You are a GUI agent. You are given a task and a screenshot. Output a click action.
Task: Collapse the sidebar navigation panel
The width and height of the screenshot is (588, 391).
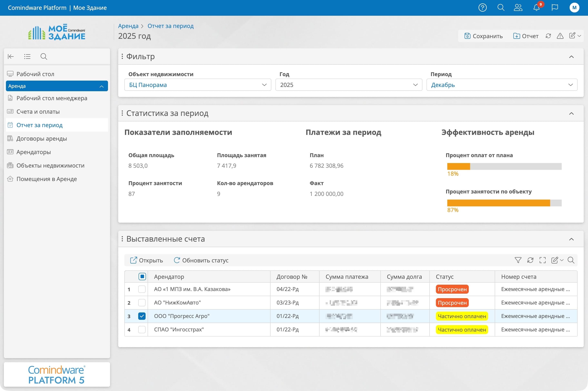click(11, 57)
